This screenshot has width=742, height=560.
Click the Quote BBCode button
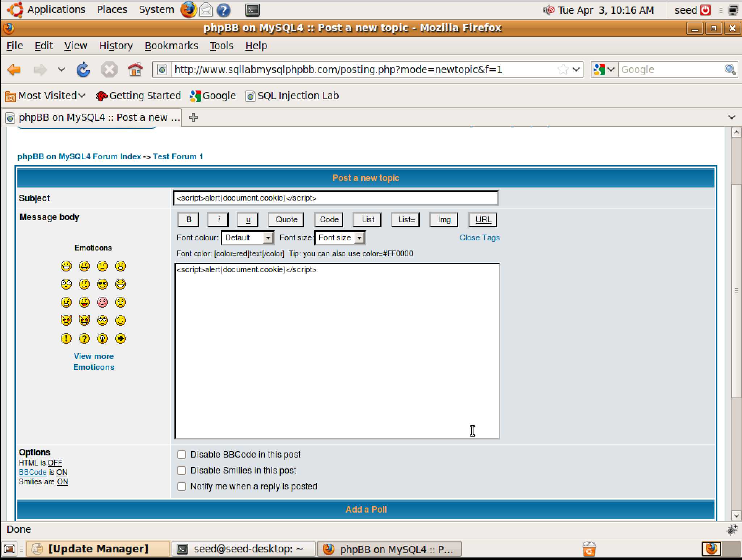pos(286,219)
